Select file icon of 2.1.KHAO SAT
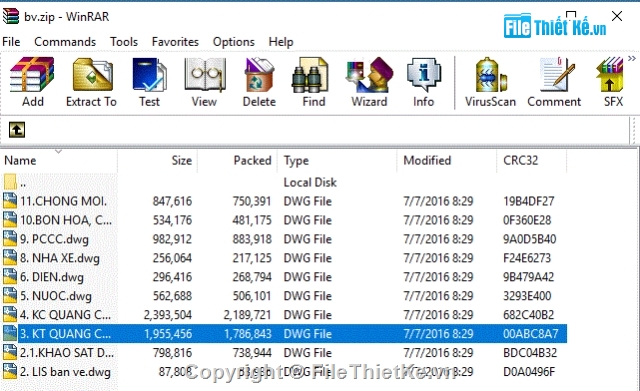 click(10, 353)
